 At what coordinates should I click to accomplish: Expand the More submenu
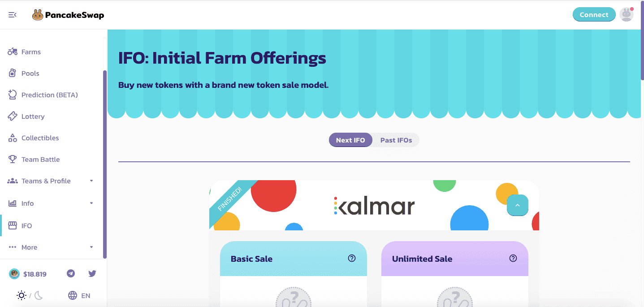click(x=91, y=247)
